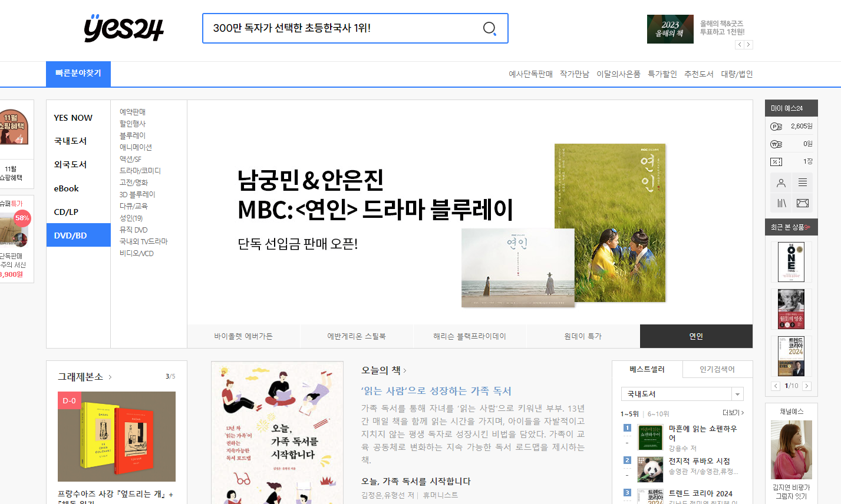841x504 pixels.
Task: Click the rank 1 bestseller badge
Action: tap(627, 428)
